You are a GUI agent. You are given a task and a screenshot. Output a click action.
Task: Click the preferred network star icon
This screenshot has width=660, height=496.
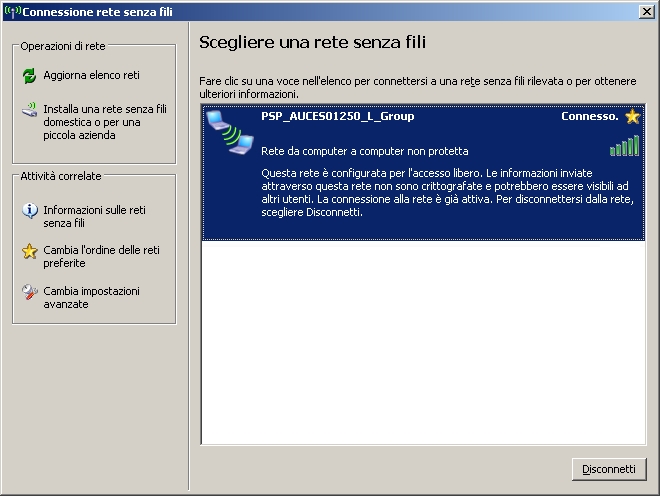pyautogui.click(x=632, y=116)
